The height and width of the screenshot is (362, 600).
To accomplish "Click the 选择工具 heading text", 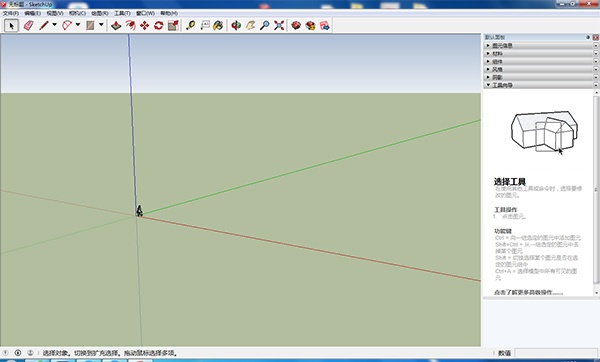I will (x=510, y=181).
